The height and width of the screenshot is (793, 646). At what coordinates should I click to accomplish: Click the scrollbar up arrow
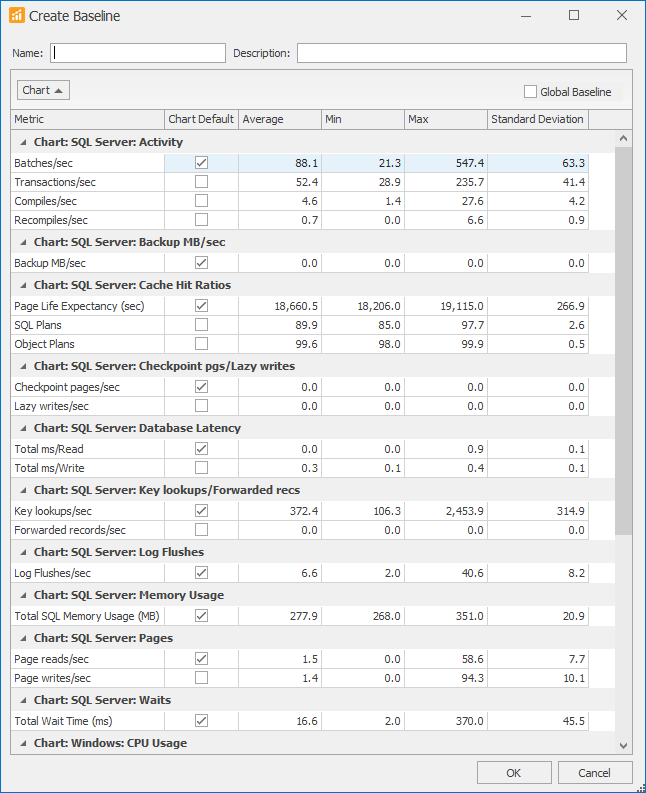623,138
